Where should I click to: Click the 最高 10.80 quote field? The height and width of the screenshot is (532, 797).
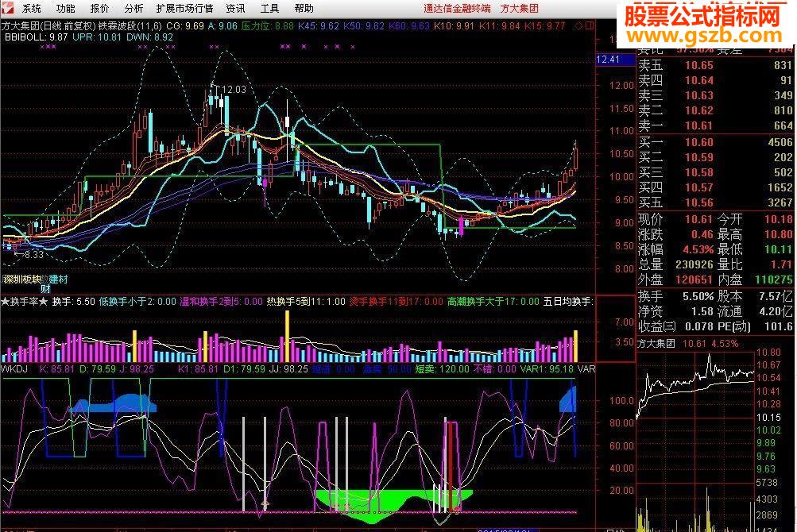coord(755,234)
